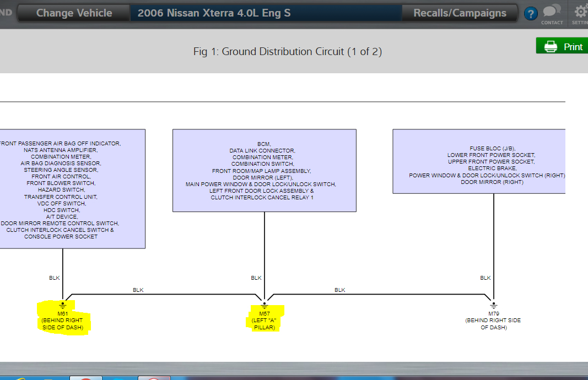Click the BLK wire label between M61 and M57
588x380 pixels.
click(138, 290)
